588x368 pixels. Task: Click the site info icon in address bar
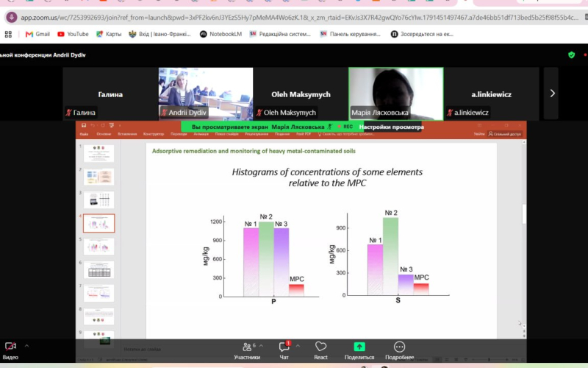point(11,17)
